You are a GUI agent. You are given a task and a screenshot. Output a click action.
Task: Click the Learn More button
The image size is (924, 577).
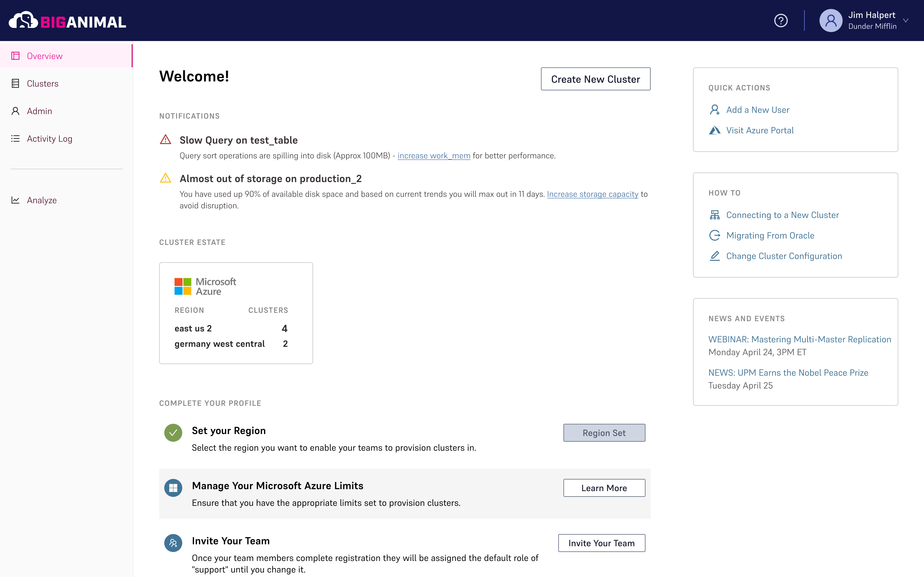(x=604, y=488)
